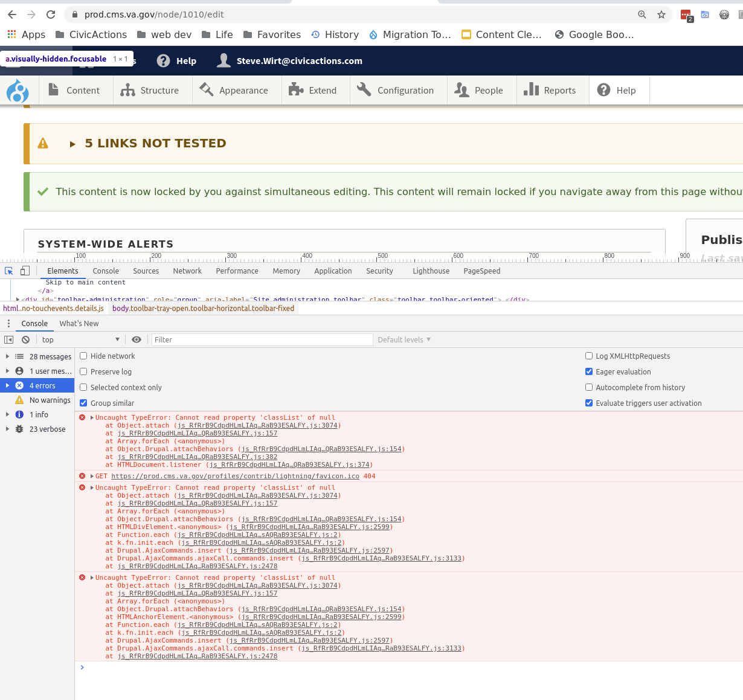Screen dimensions: 743x700
Task: Enable Autocomplete from history checkbox
Action: pos(589,388)
